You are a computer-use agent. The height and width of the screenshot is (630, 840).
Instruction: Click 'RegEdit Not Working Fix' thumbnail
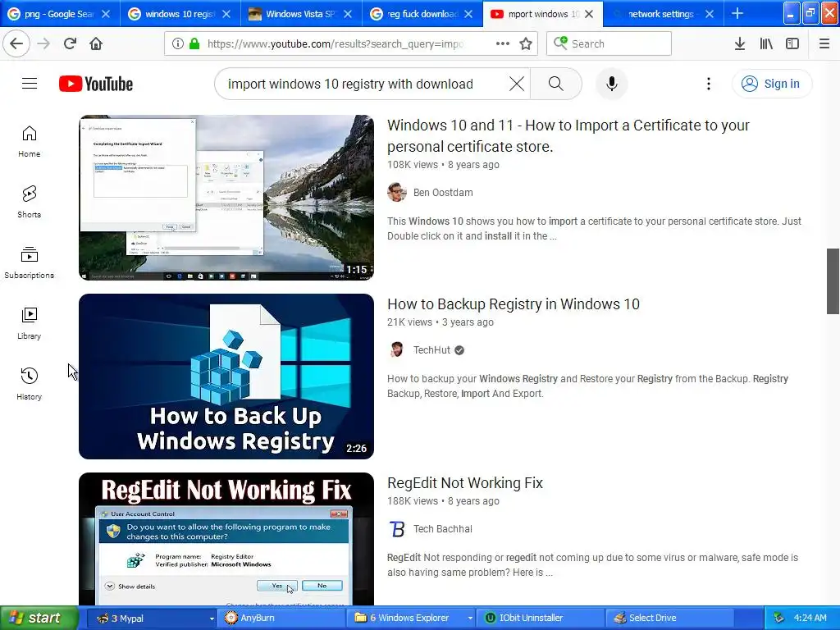[x=226, y=539]
